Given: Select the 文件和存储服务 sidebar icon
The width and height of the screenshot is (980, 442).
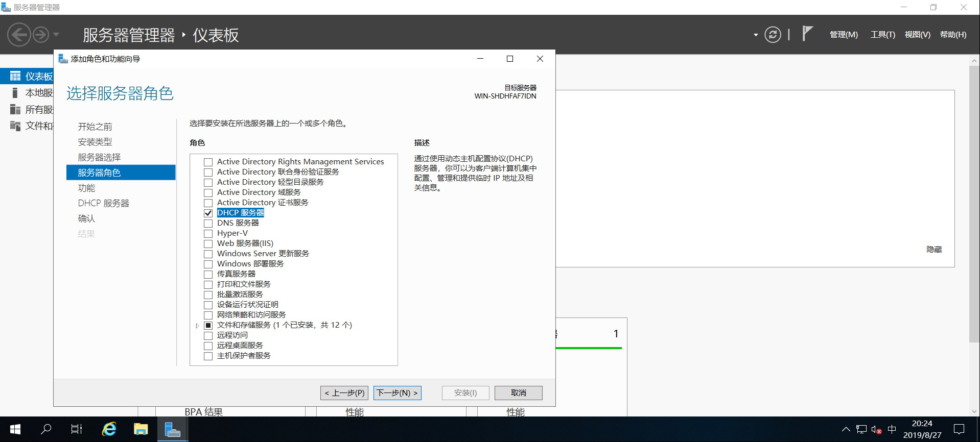Looking at the screenshot, I should tap(15, 126).
